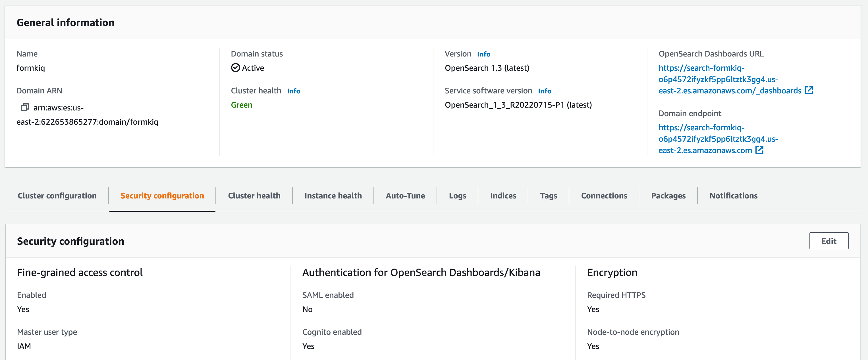Image resolution: width=868 pixels, height=360 pixels.
Task: Click the IAM master user type value
Action: pos(24,346)
